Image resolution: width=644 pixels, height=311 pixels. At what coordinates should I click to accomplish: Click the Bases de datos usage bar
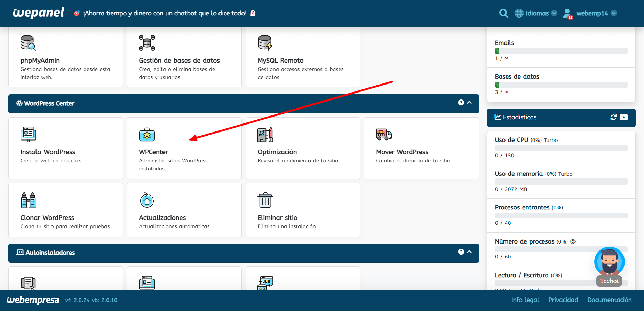pos(561,85)
